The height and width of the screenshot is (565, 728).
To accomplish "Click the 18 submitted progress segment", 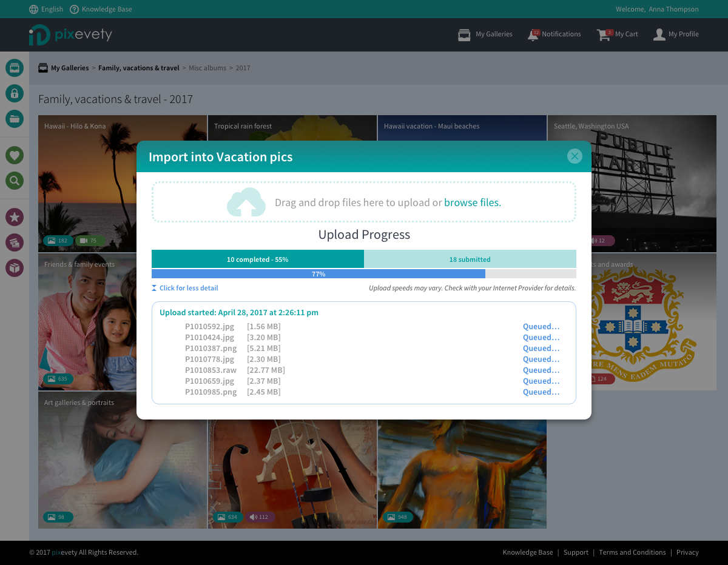I will click(x=470, y=259).
